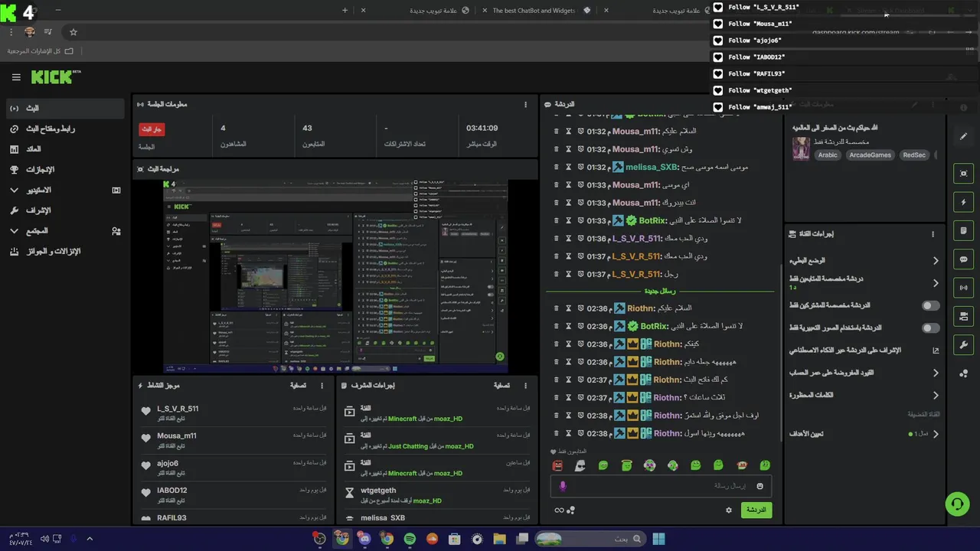Edit stream info with the pencil icon
The width and height of the screenshot is (980, 551).
pyautogui.click(x=964, y=137)
